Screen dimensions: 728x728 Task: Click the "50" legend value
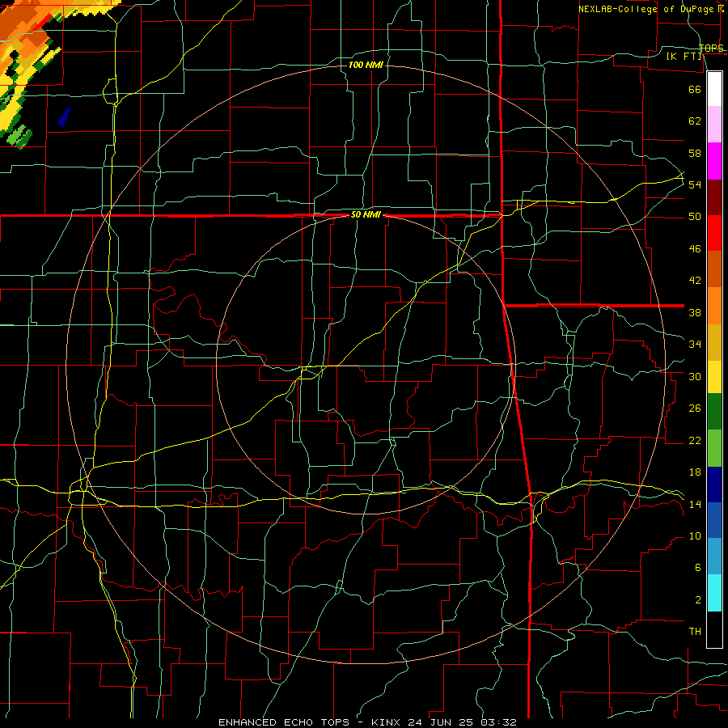(x=695, y=217)
